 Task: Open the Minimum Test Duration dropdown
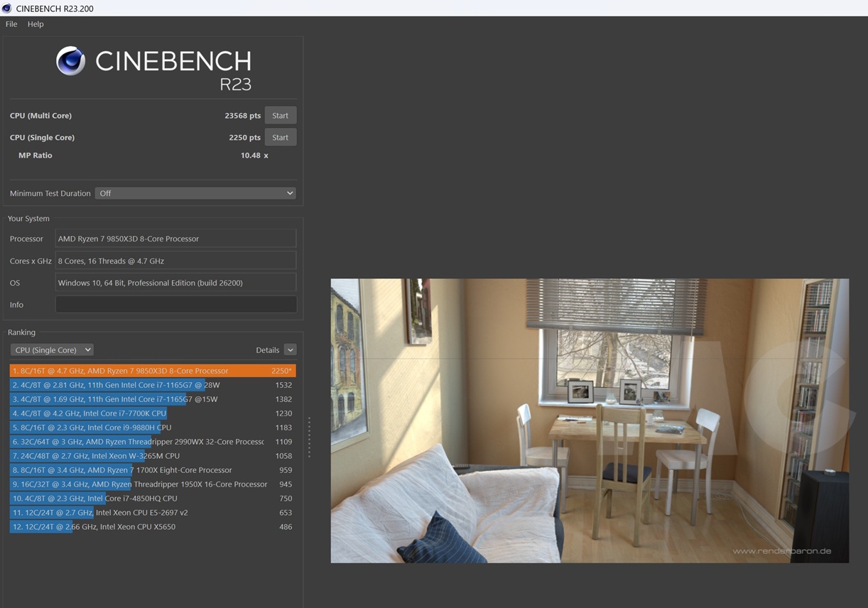pos(195,192)
